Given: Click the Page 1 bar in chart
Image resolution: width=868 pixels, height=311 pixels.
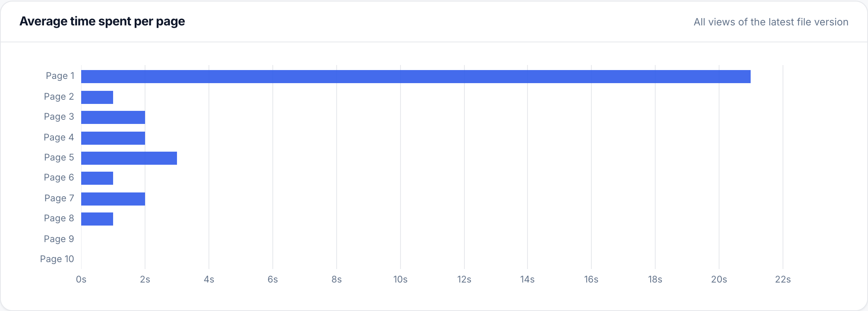Looking at the screenshot, I should tap(416, 77).
